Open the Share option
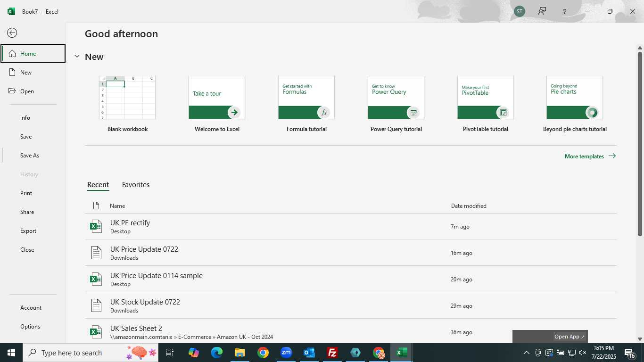 [33, 212]
